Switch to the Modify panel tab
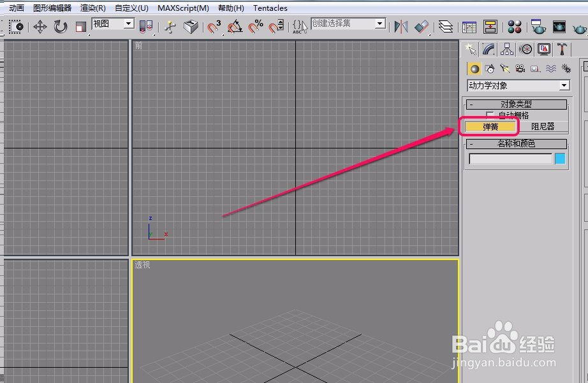The image size is (588, 383). coord(489,49)
